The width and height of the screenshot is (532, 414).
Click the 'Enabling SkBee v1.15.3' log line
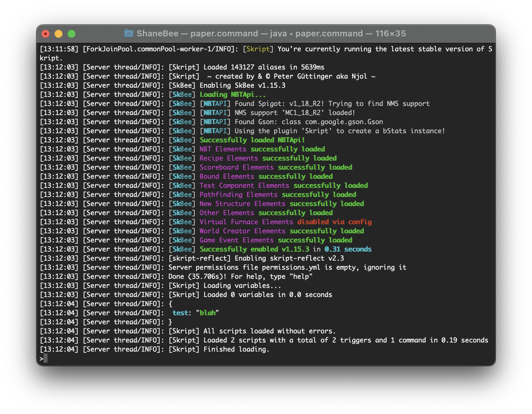(242, 85)
